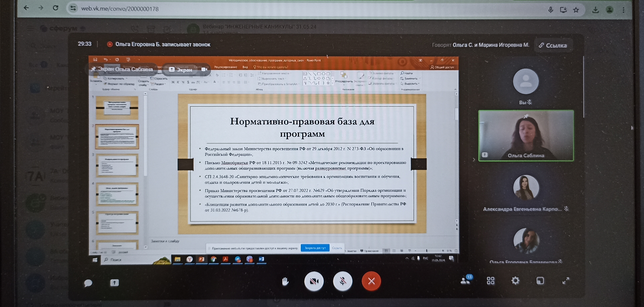Screen dimensions: 644x307
Task: Copy call link via Ссылка button
Action: [553, 45]
